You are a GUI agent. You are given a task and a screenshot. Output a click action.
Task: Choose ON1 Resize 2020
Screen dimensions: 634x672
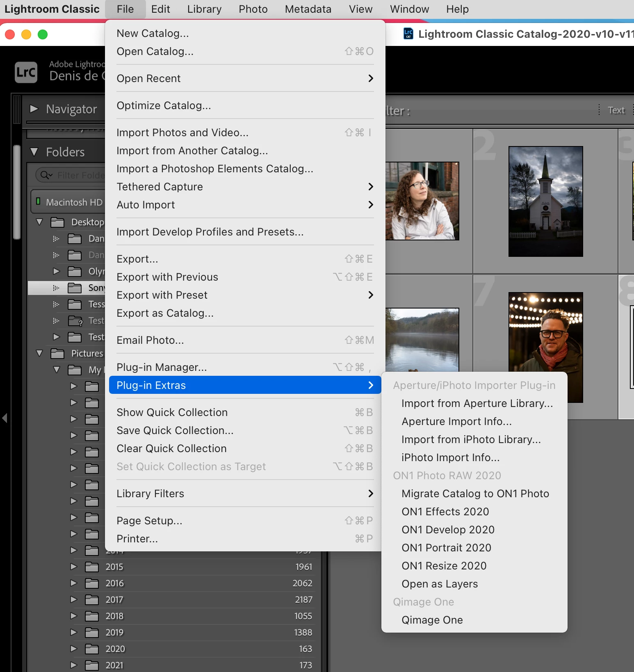tap(474, 566)
